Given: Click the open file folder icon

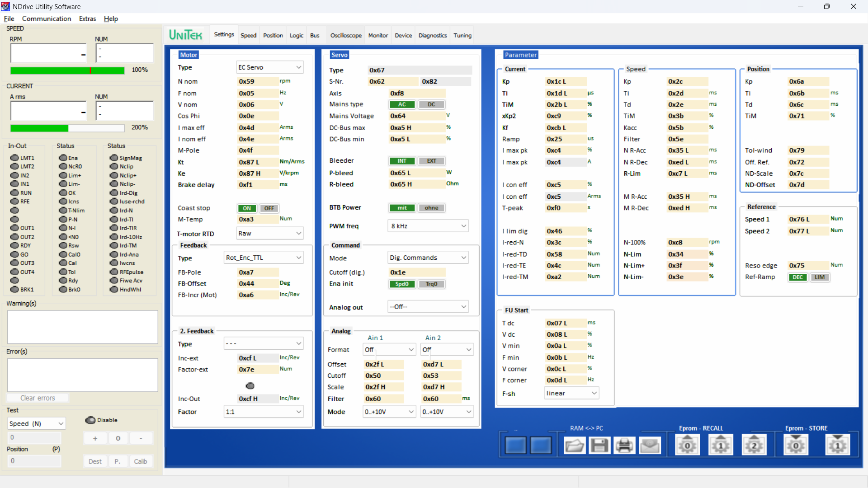Looking at the screenshot, I should pos(574,446).
